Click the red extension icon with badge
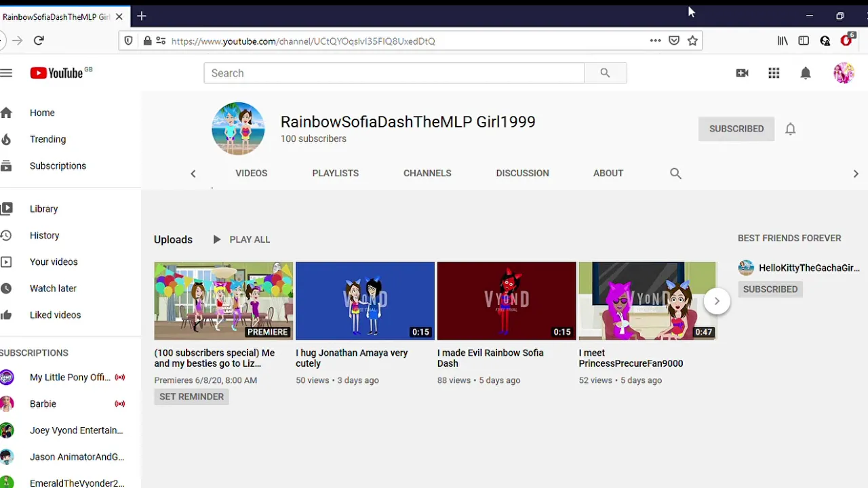The height and width of the screenshot is (488, 868). [x=847, y=40]
